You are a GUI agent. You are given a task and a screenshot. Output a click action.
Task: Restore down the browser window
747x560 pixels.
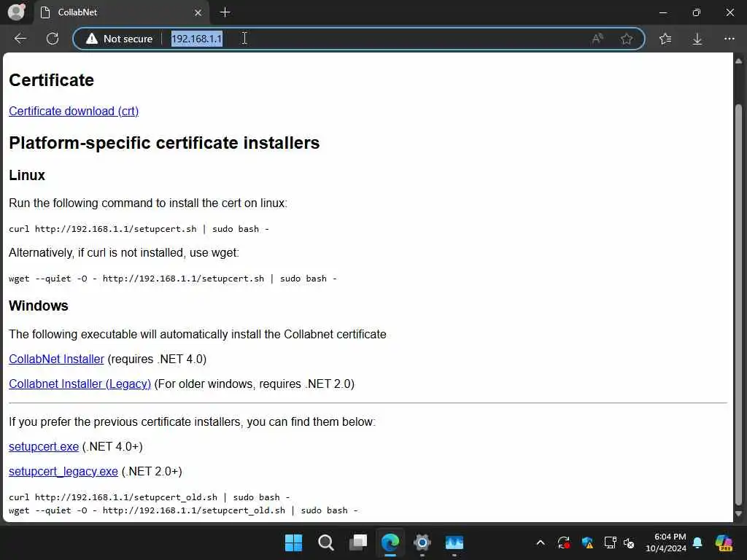click(697, 12)
